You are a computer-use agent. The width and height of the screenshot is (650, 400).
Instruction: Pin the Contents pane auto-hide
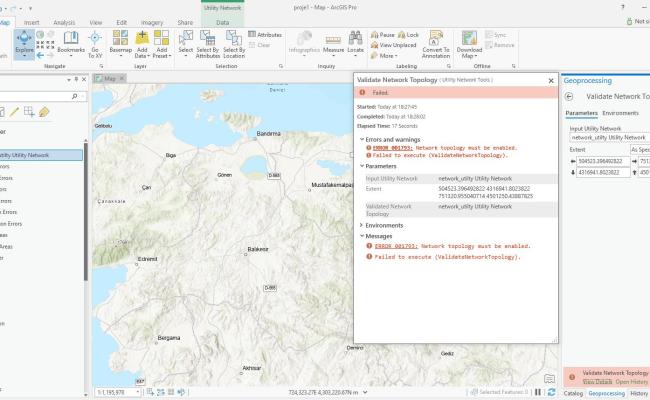pyautogui.click(x=76, y=79)
